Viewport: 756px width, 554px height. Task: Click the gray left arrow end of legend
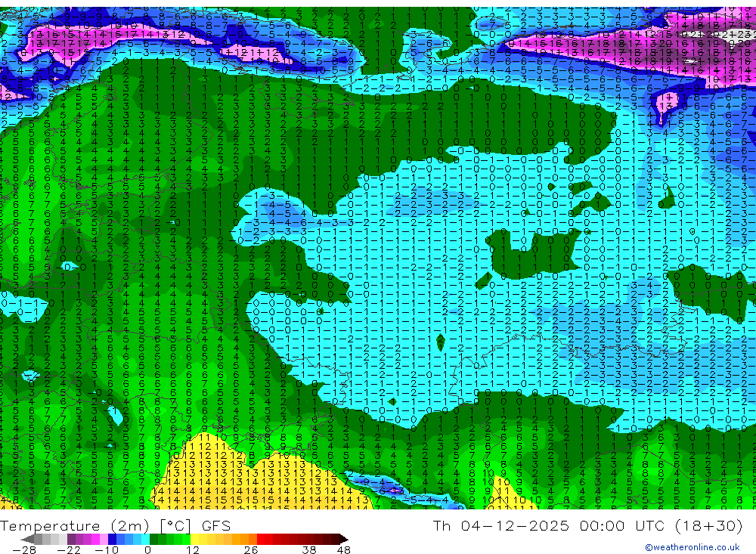(x=27, y=539)
